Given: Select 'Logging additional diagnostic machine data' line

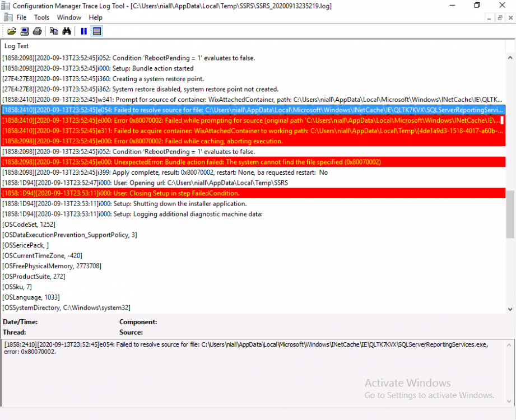Looking at the screenshot, I should (253, 214).
